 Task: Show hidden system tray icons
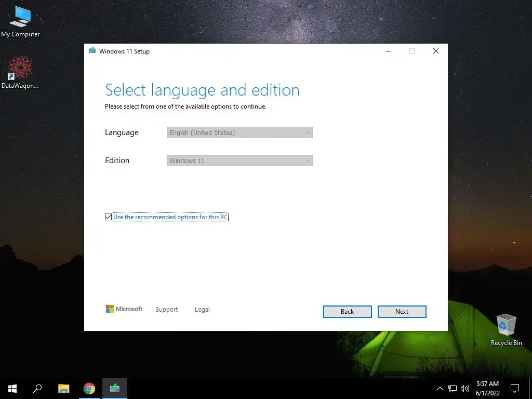[440, 389]
